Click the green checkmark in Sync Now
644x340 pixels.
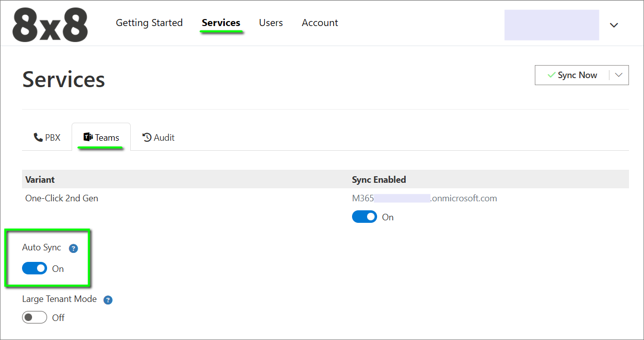click(x=551, y=75)
